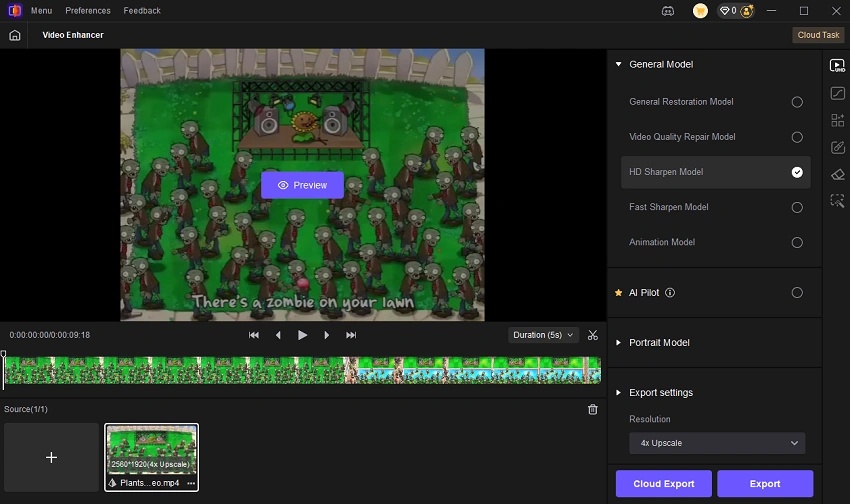Image resolution: width=850 pixels, height=504 pixels.
Task: Jump to the start of the video
Action: coord(254,335)
